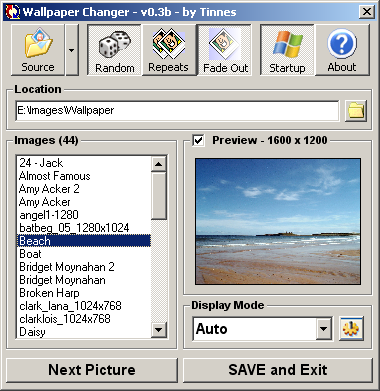Screen dimensions: 380x391
Task: Click the images list scroll down arrow
Action: pyautogui.click(x=159, y=330)
